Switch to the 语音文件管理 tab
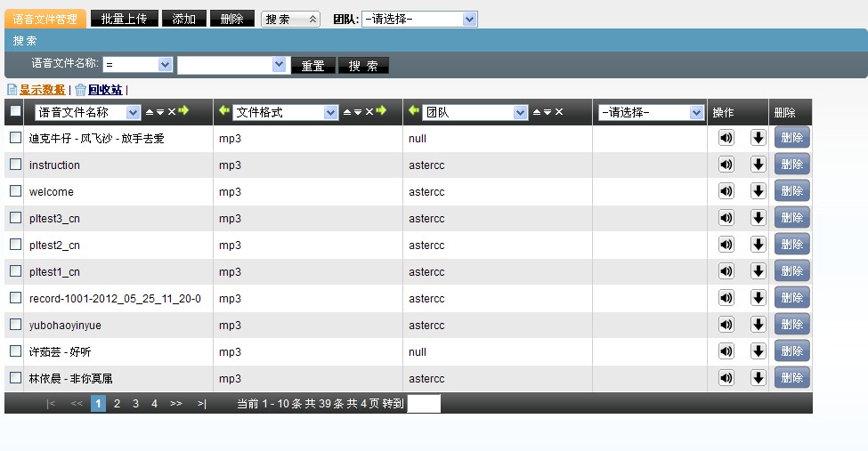 coord(45,19)
